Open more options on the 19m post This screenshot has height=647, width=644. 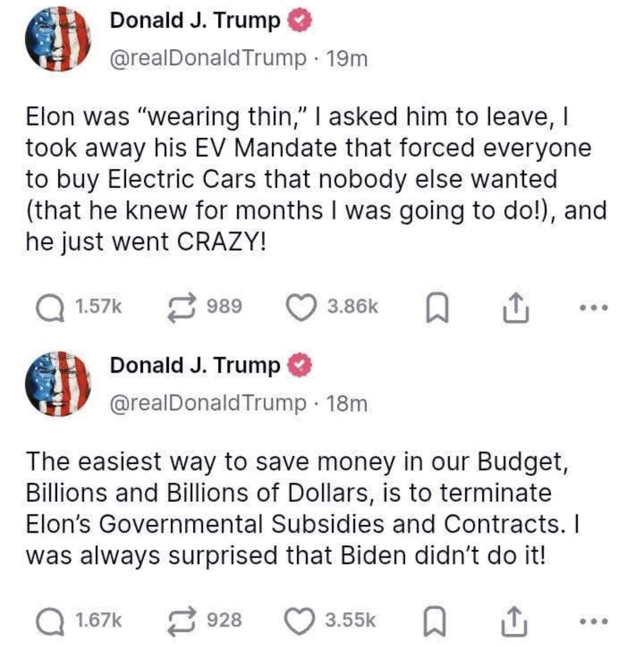pyautogui.click(x=593, y=308)
